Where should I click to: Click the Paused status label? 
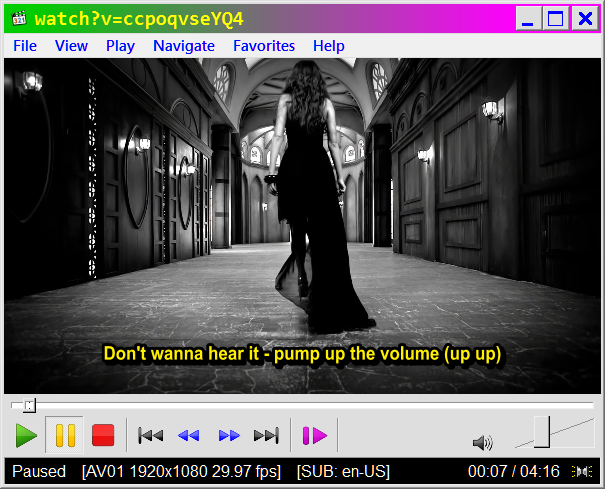(x=39, y=471)
